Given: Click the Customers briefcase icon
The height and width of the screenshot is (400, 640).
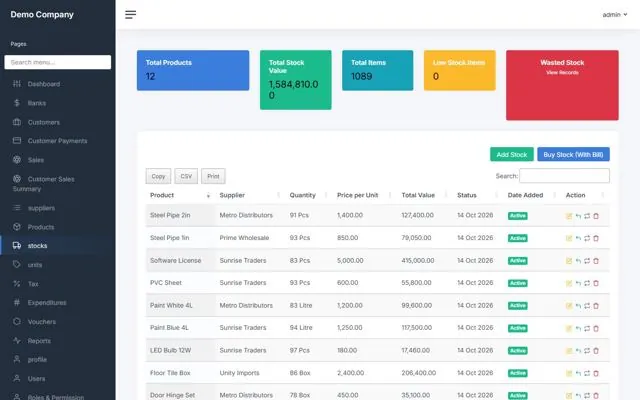Looking at the screenshot, I should 17,122.
